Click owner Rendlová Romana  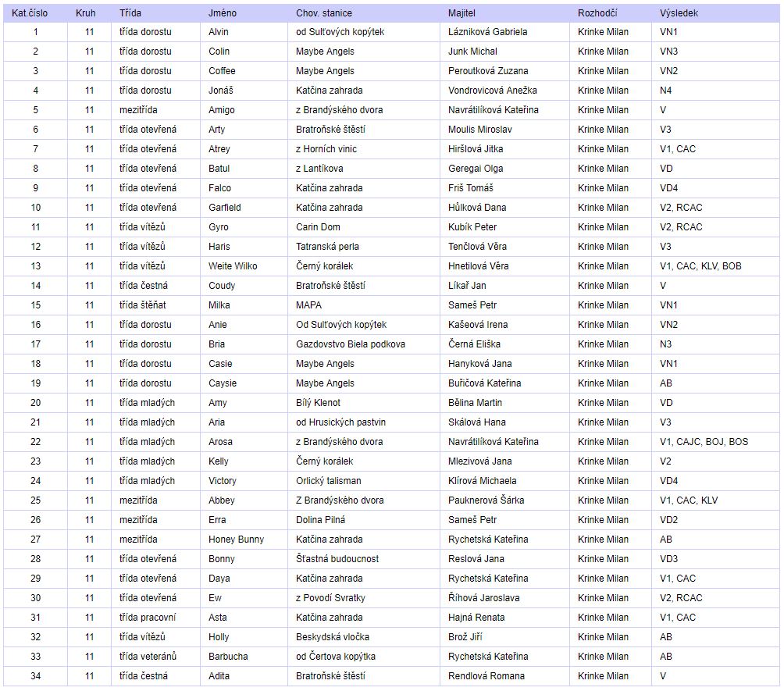click(x=486, y=676)
